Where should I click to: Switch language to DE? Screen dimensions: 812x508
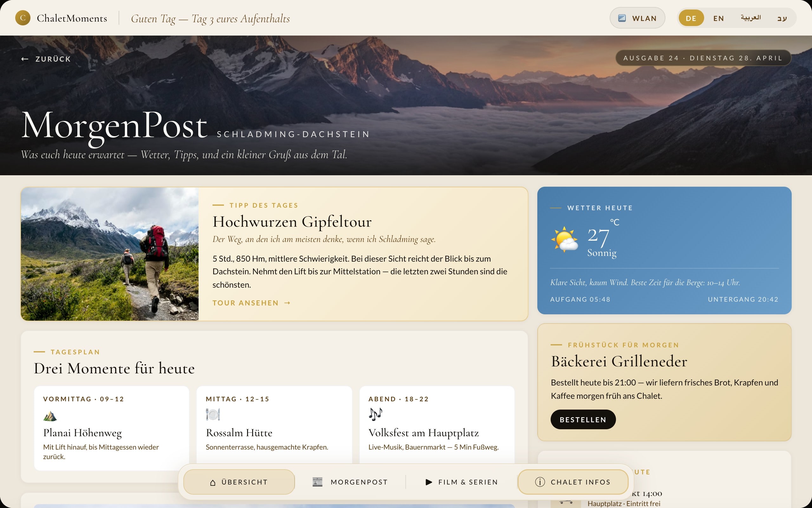691,18
